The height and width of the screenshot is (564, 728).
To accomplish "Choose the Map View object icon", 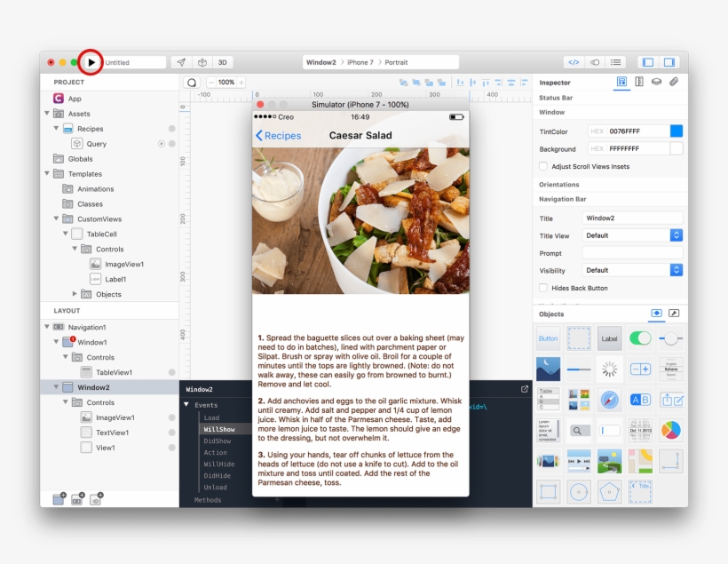I will coord(639,461).
